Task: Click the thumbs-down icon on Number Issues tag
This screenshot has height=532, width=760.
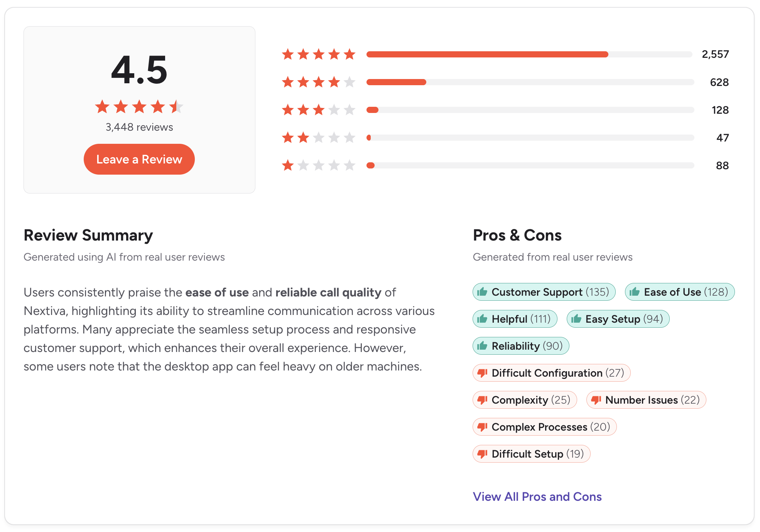Action: (596, 400)
